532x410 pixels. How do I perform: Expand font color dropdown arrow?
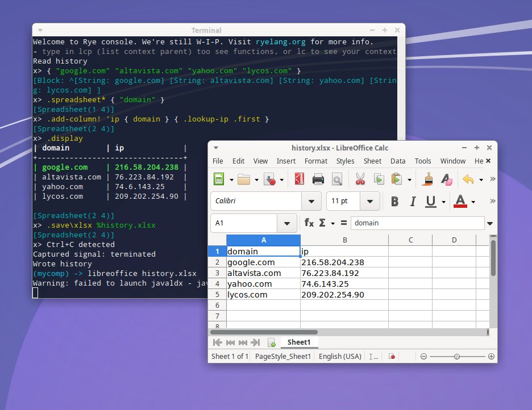[x=473, y=202]
